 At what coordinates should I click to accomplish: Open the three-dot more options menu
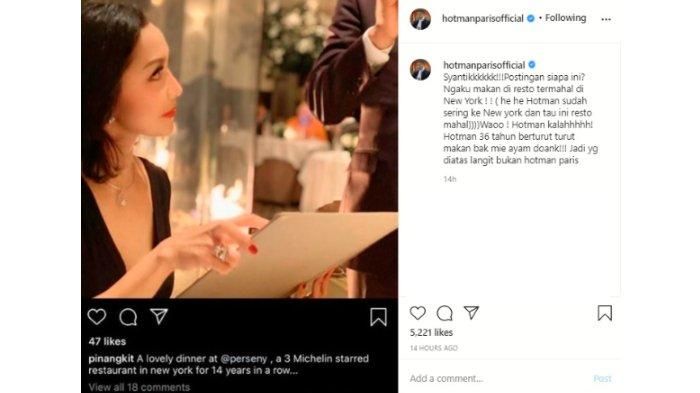(x=606, y=19)
